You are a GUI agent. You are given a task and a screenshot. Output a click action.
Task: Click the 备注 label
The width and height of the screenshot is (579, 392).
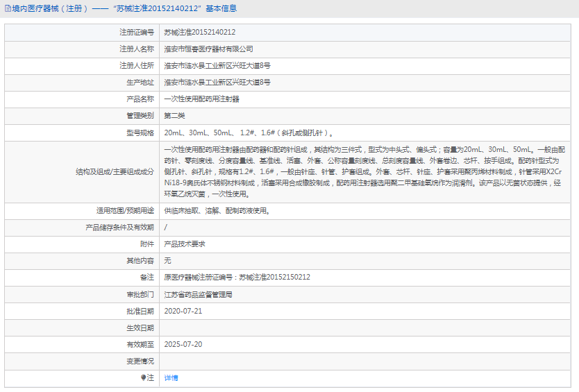(147, 277)
